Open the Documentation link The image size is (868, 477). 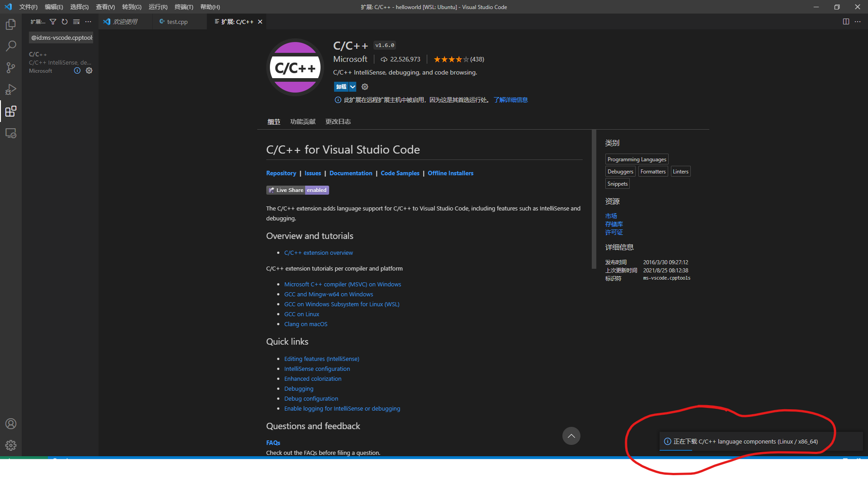(351, 173)
